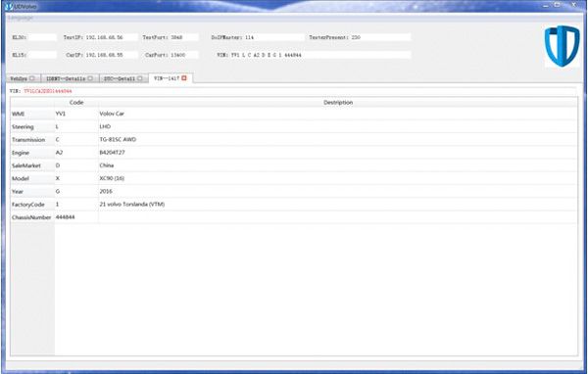Click the Model code cell 'X'
Viewport: 588px width, 374px height.
click(76, 178)
